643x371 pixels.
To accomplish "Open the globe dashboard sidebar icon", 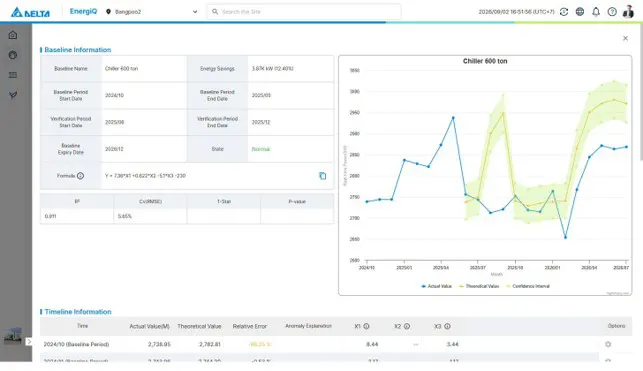I will pos(13,55).
